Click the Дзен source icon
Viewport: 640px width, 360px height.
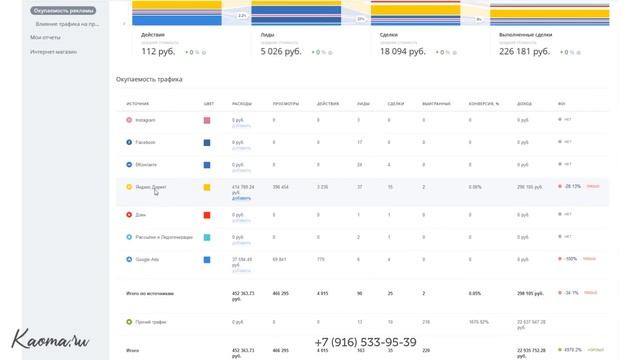[x=129, y=215]
